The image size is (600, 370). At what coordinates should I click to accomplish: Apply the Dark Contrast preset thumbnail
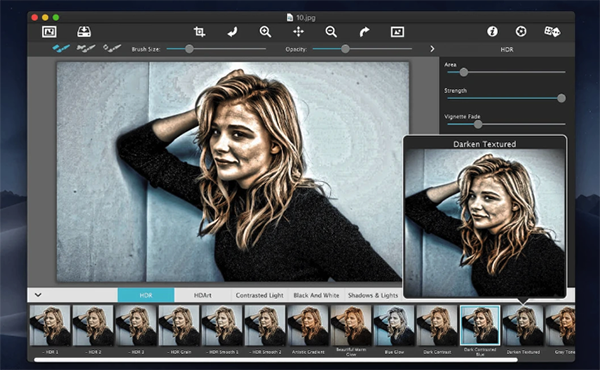437,325
